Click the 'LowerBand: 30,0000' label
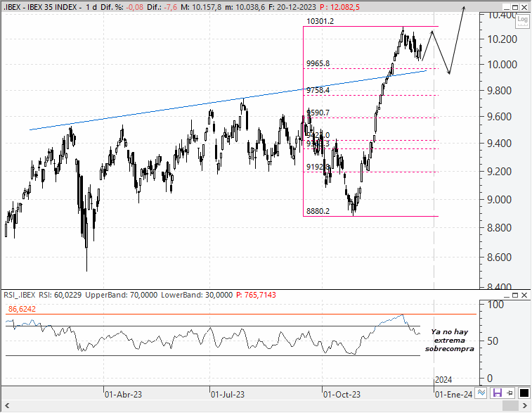This screenshot has height=413, width=532. click(x=197, y=295)
